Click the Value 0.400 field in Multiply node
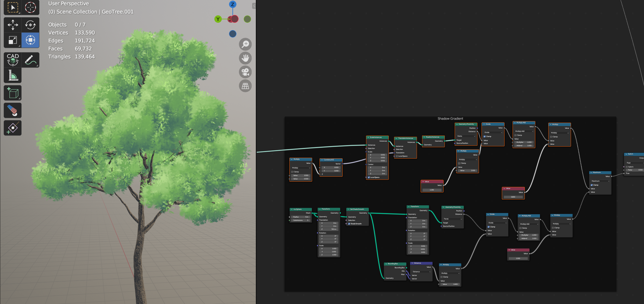The height and width of the screenshot is (304, 644). coord(450,284)
